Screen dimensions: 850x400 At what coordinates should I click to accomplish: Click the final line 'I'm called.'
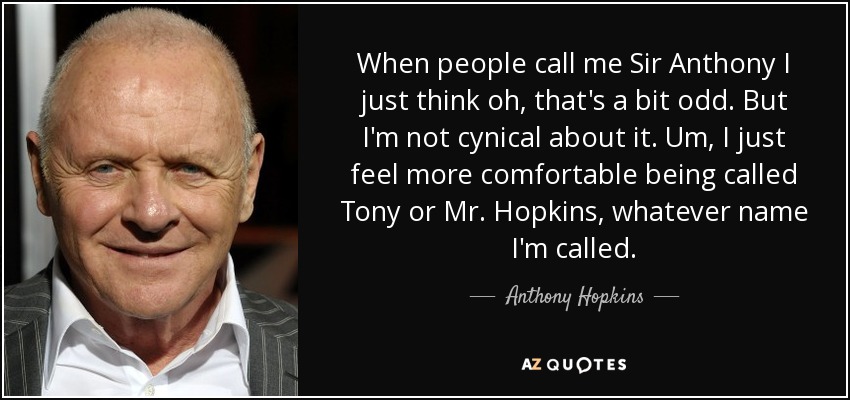pos(573,248)
